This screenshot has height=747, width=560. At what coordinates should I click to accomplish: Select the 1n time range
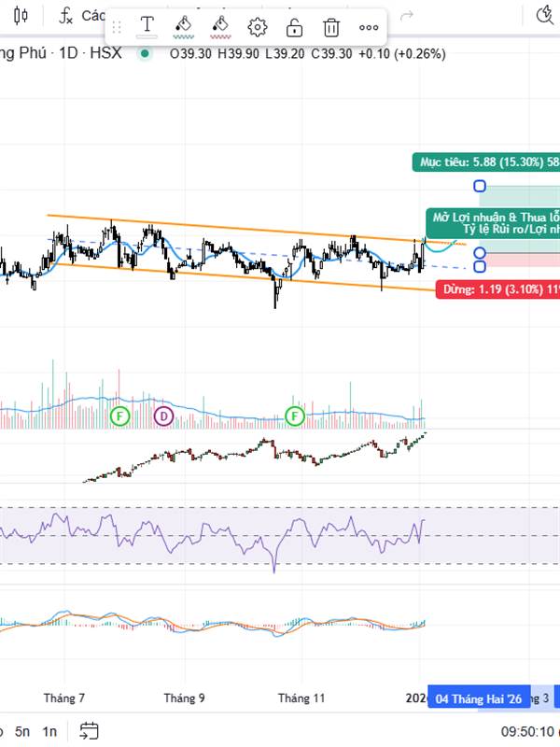49,731
